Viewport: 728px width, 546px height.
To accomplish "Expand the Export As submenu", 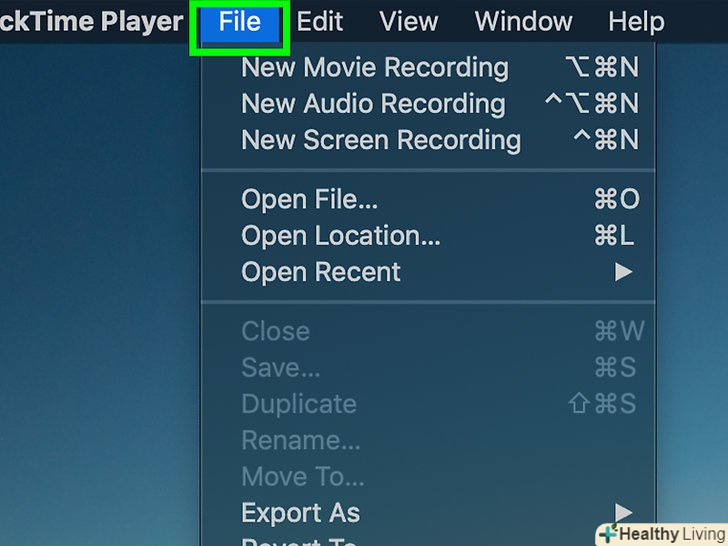I will click(428, 513).
